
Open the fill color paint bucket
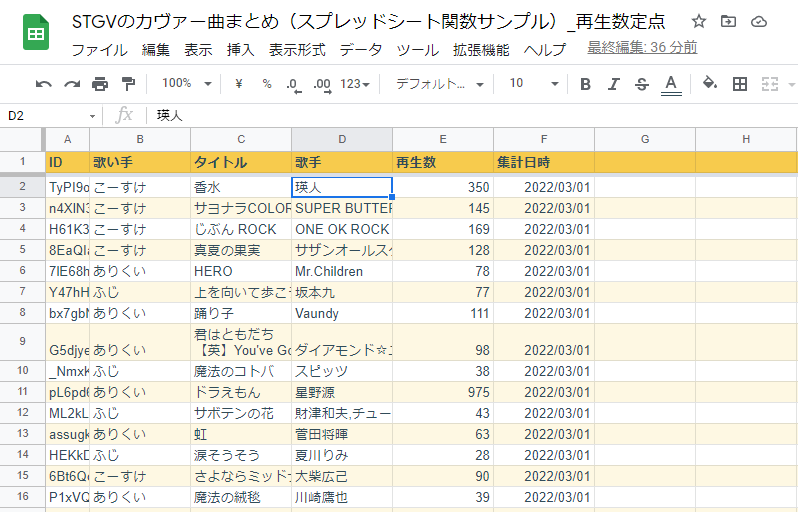(x=709, y=84)
